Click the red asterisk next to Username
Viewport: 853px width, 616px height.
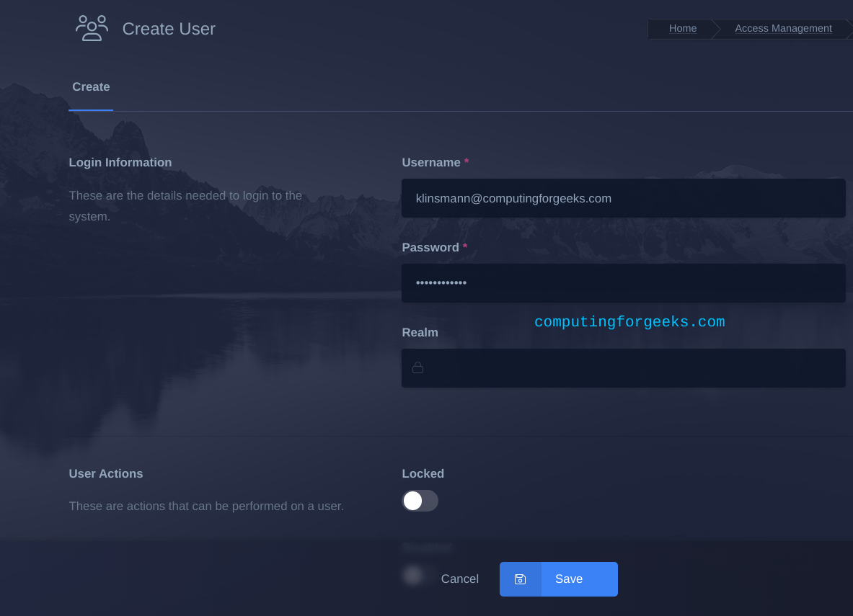pos(467,162)
